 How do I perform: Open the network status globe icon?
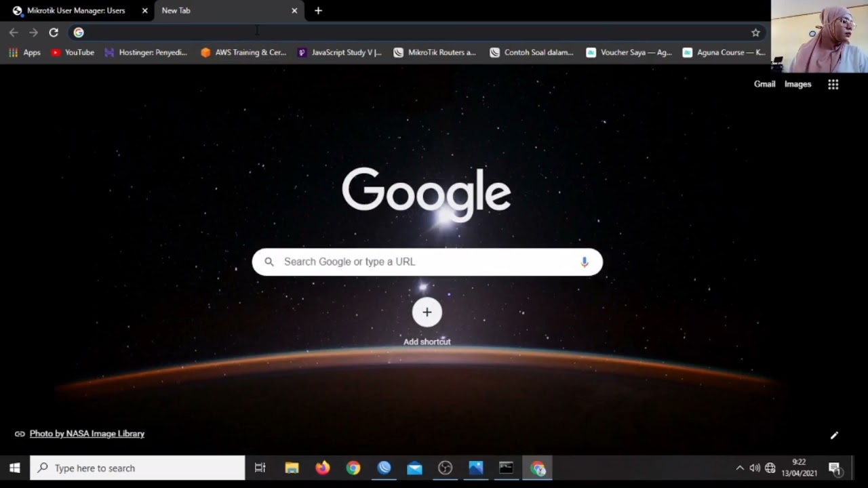click(x=770, y=468)
